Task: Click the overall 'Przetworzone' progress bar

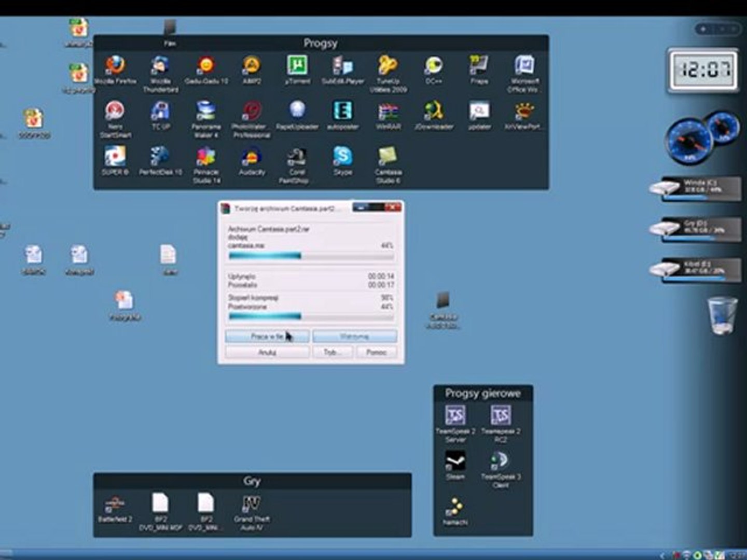Action: 311,316
